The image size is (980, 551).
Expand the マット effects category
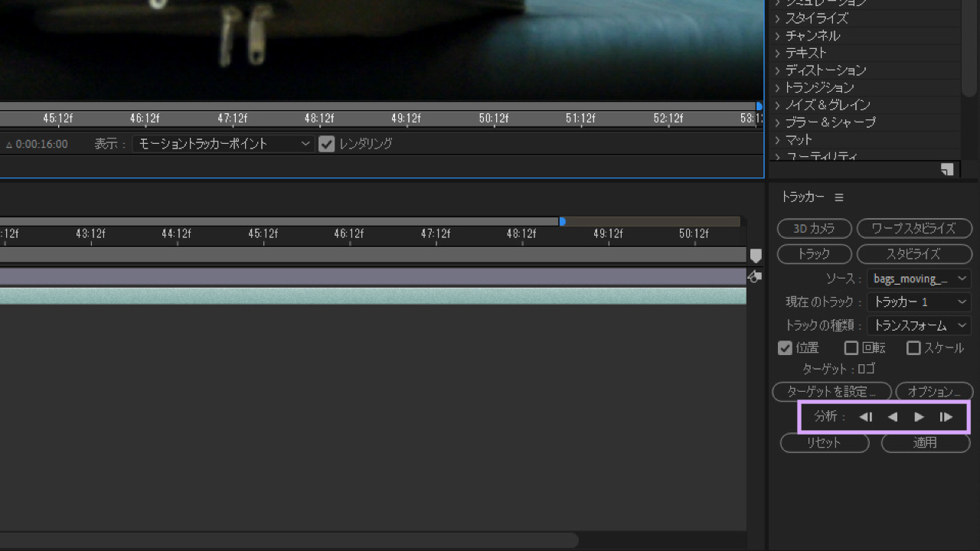click(x=777, y=139)
